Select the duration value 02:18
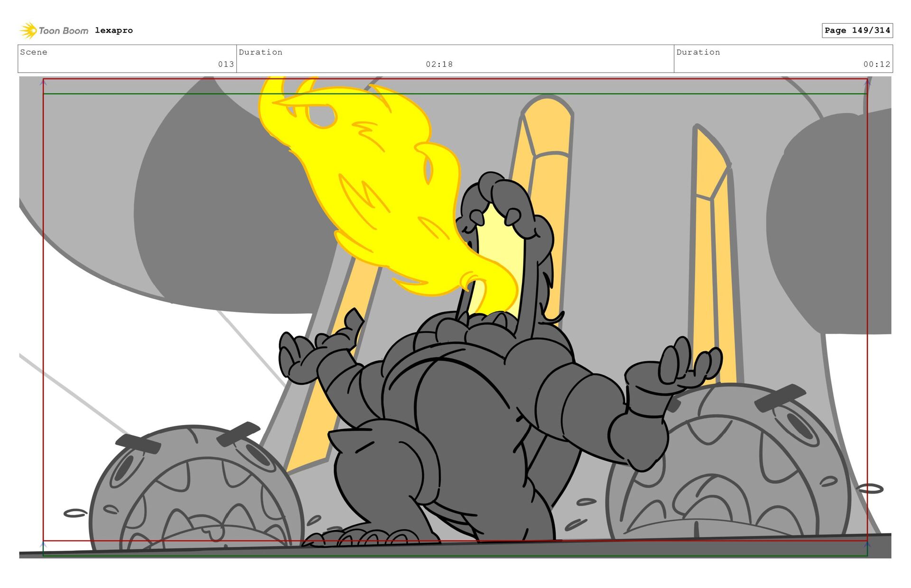Screen dimensions: 911x588 pos(439,64)
